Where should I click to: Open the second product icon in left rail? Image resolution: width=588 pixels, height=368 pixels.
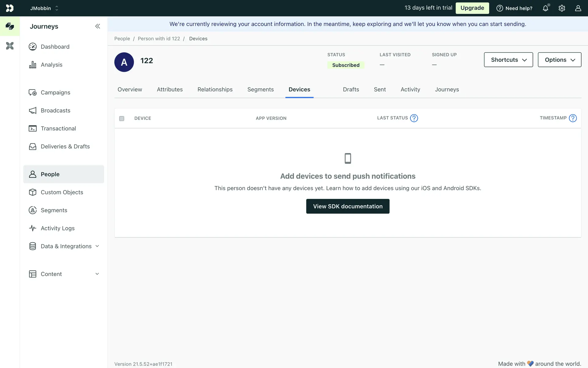tap(10, 46)
